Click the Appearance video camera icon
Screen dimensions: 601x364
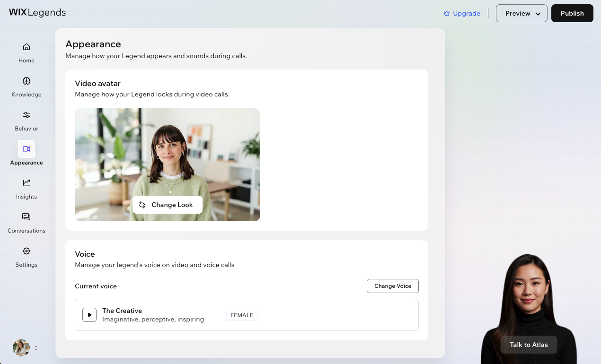[x=27, y=149]
